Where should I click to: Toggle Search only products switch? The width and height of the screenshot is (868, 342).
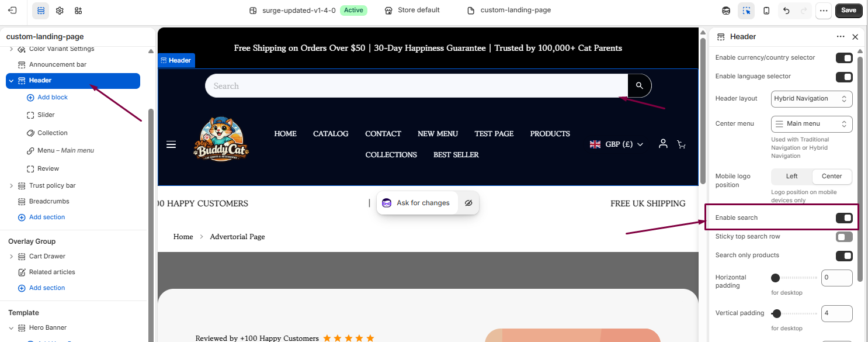[844, 255]
